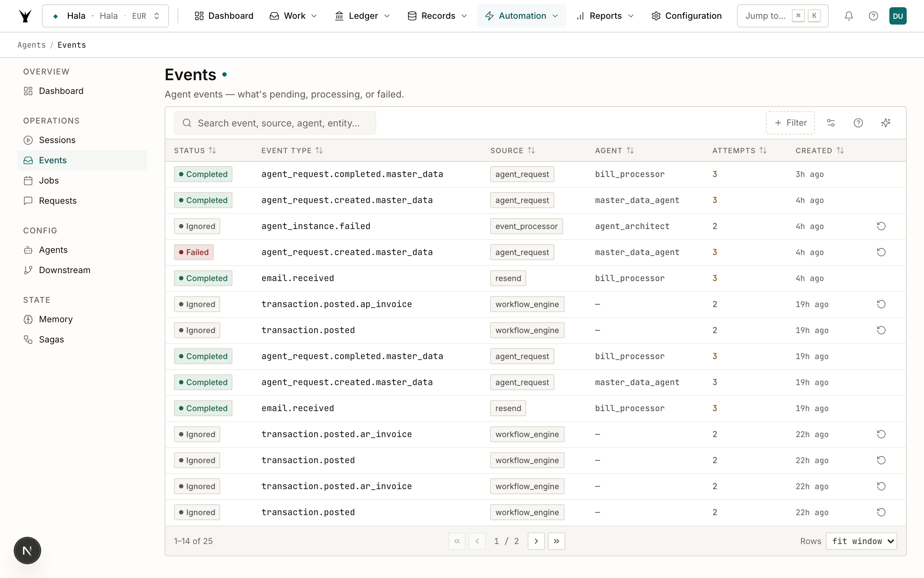Open Jobs in the sidebar

click(82, 180)
